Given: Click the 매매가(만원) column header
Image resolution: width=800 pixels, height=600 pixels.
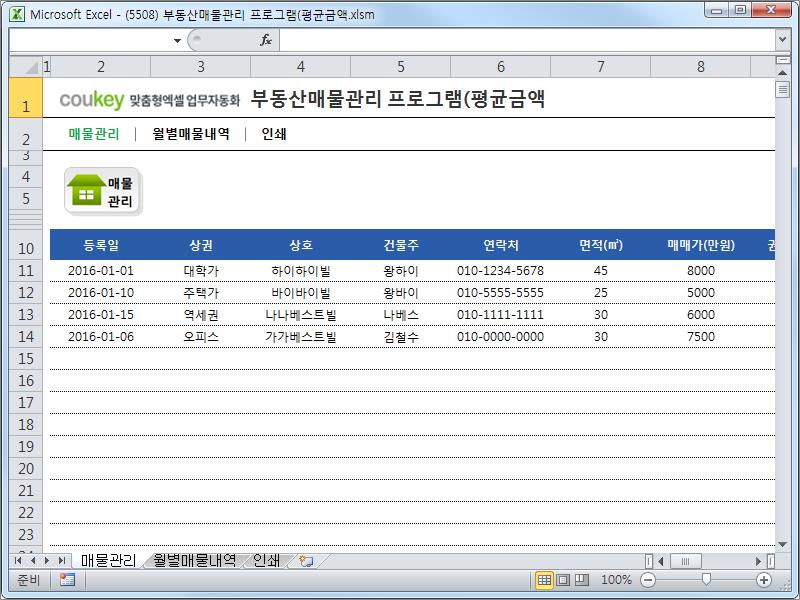Looking at the screenshot, I should point(701,245).
